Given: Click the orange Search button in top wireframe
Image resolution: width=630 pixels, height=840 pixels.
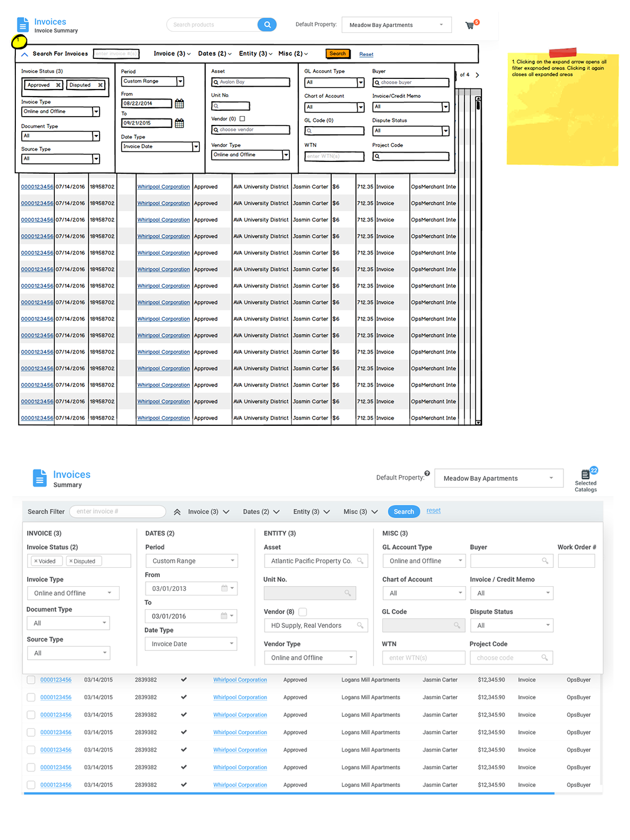Looking at the screenshot, I should point(338,54).
